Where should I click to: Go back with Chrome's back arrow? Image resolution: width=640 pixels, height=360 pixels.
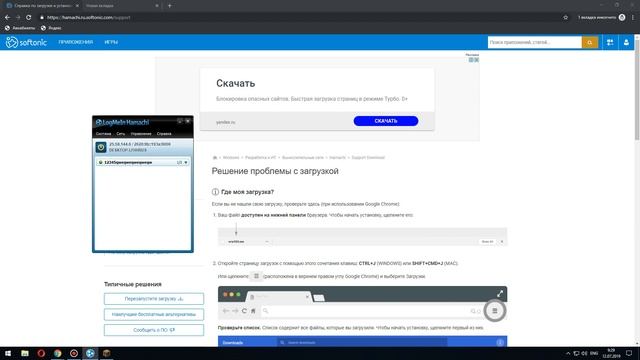click(x=7, y=18)
